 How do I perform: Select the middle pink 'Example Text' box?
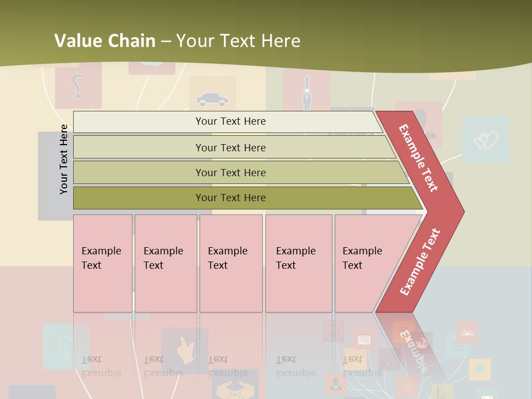tap(231, 263)
